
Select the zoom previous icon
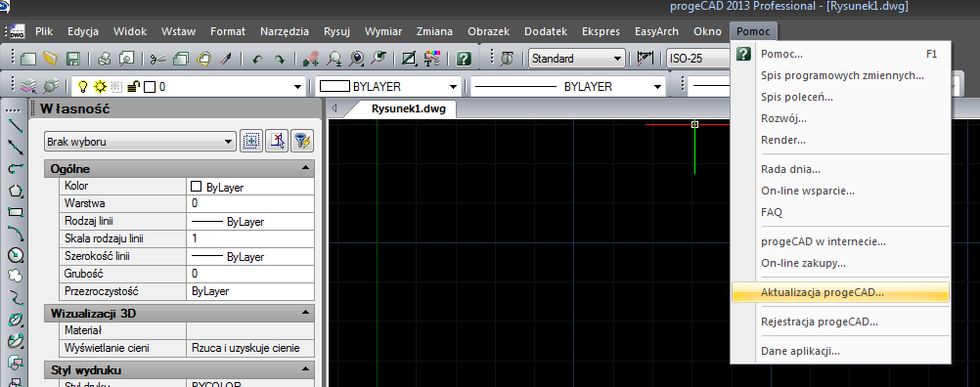[379, 59]
